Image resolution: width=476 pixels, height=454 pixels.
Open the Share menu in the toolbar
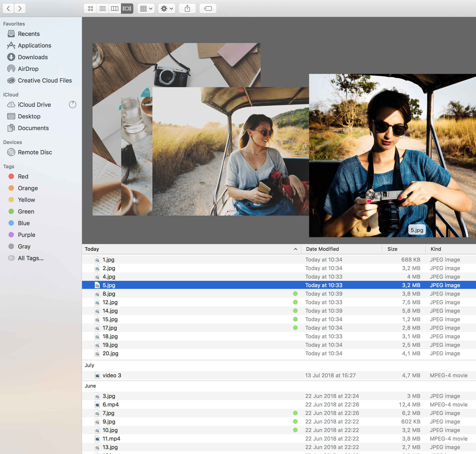click(187, 9)
